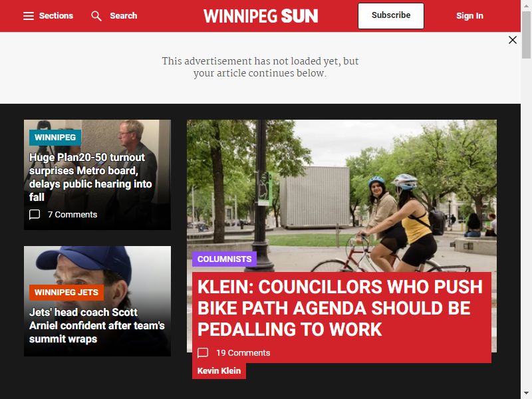The image size is (532, 399).
Task: Click the scrollbar down arrow
Action: [526, 394]
